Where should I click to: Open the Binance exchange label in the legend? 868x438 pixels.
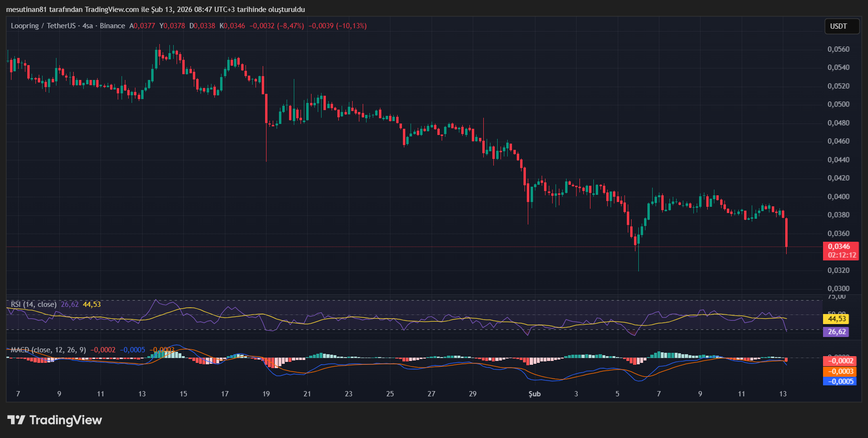click(x=112, y=26)
